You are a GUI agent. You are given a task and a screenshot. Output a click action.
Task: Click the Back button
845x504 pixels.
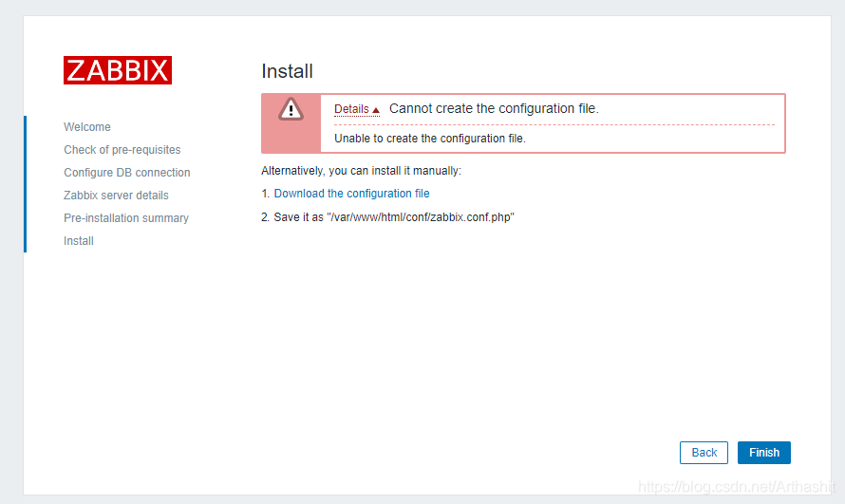click(x=704, y=453)
